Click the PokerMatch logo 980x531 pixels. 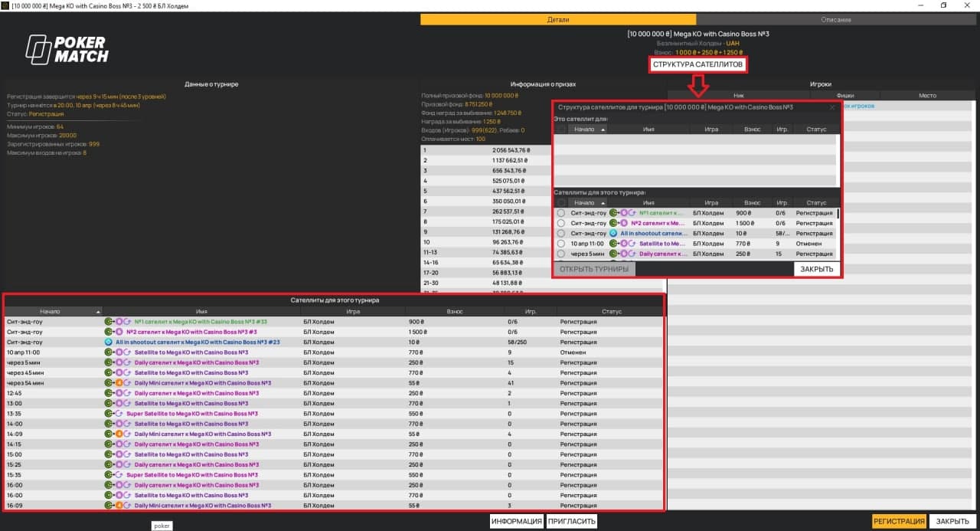point(67,49)
